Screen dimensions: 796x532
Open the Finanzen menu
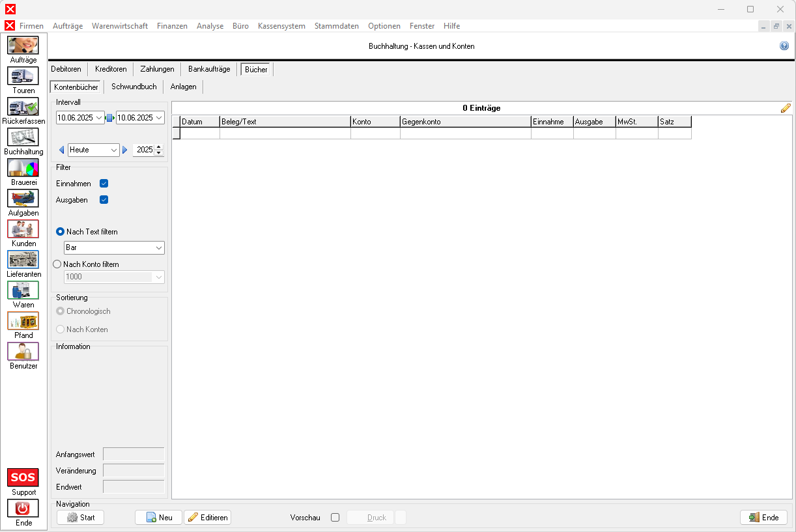pyautogui.click(x=172, y=26)
